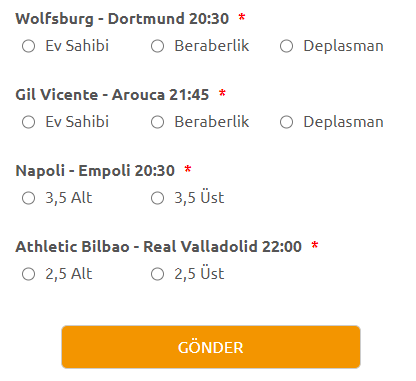The image size is (416, 381).
Task: Choose 2,5 Üst for Athletic Bilbao match
Action: coord(157,274)
